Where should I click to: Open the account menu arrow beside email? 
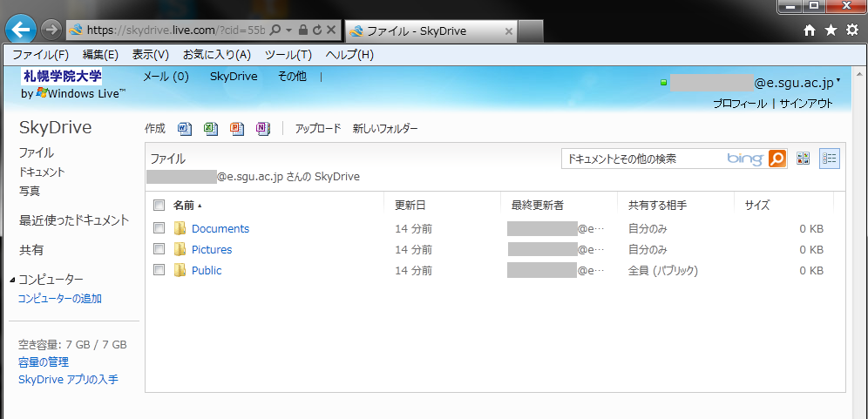(x=838, y=81)
